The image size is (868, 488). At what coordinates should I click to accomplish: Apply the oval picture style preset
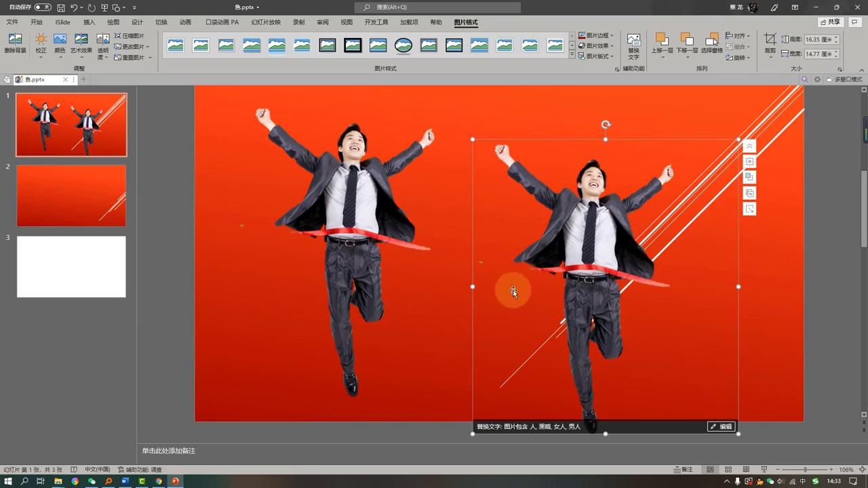pyautogui.click(x=403, y=45)
